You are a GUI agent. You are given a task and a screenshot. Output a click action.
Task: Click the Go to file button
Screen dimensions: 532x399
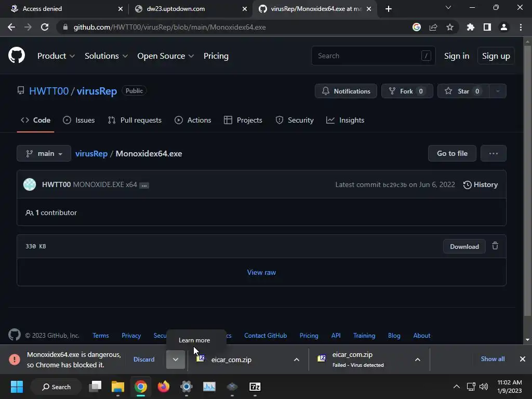click(453, 153)
